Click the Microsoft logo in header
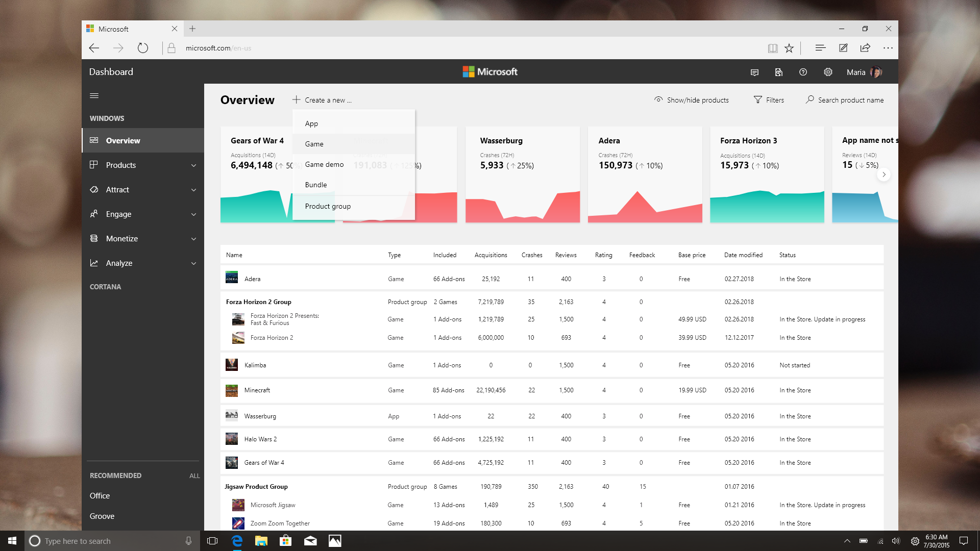The height and width of the screenshot is (551, 980). (490, 72)
